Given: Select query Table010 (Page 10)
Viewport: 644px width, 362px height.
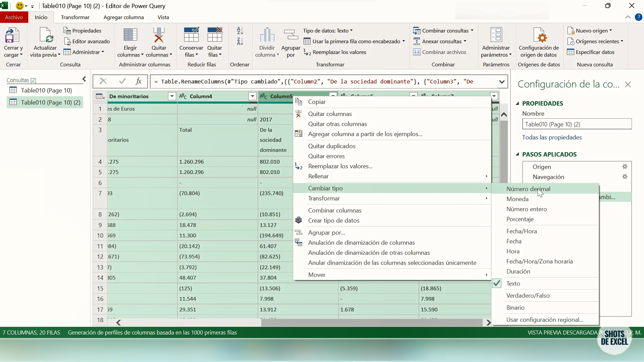Looking at the screenshot, I should point(45,90).
